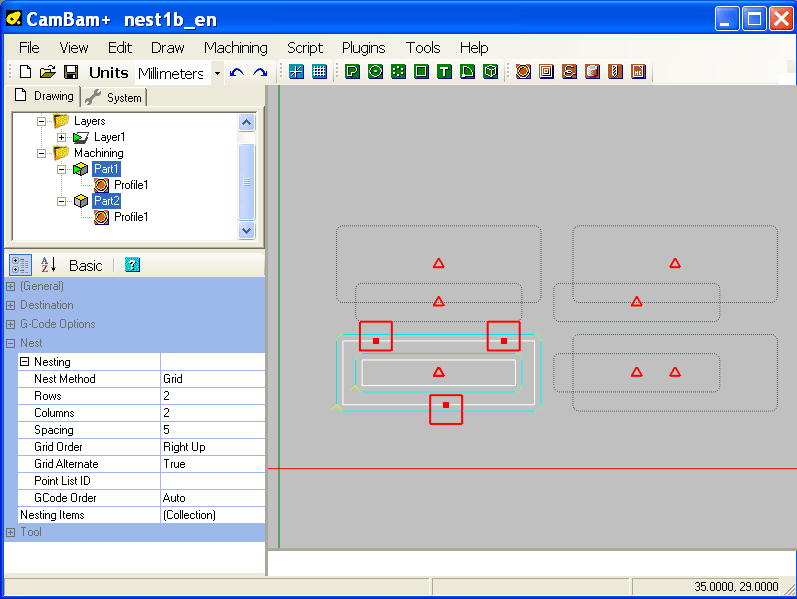The width and height of the screenshot is (797, 599).
Task: Select the Rectangle drawing tool
Action: click(x=421, y=71)
